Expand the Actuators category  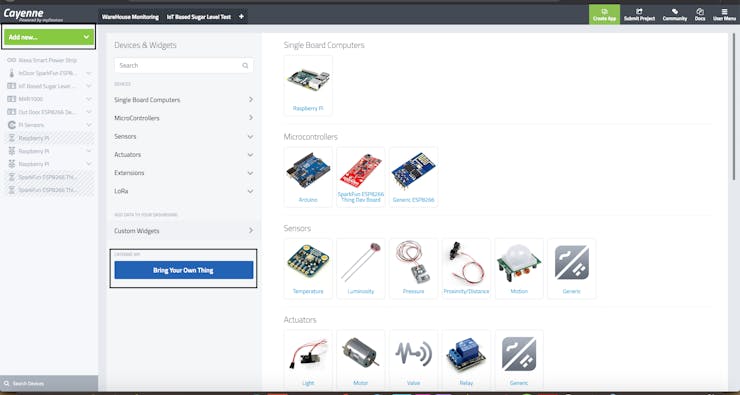[184, 155]
